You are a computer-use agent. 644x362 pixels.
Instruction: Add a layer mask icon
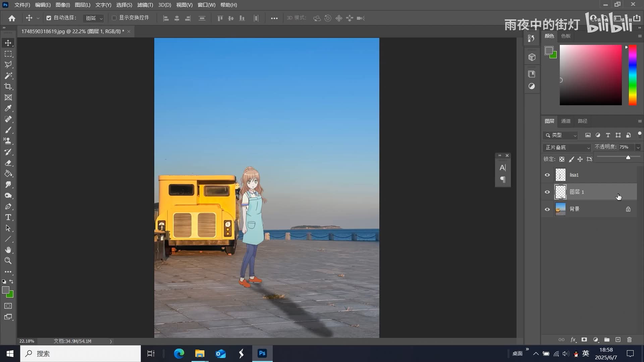(584, 340)
